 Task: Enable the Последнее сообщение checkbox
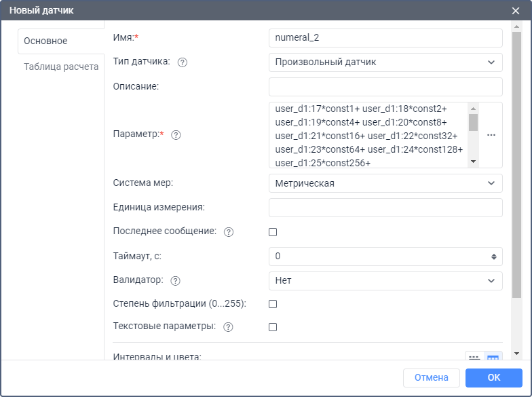tap(273, 232)
